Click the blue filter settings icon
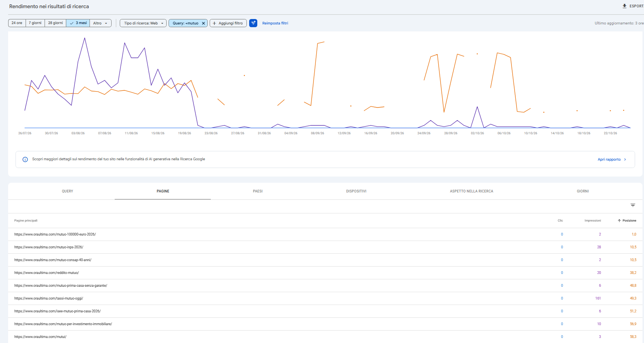 pos(253,23)
